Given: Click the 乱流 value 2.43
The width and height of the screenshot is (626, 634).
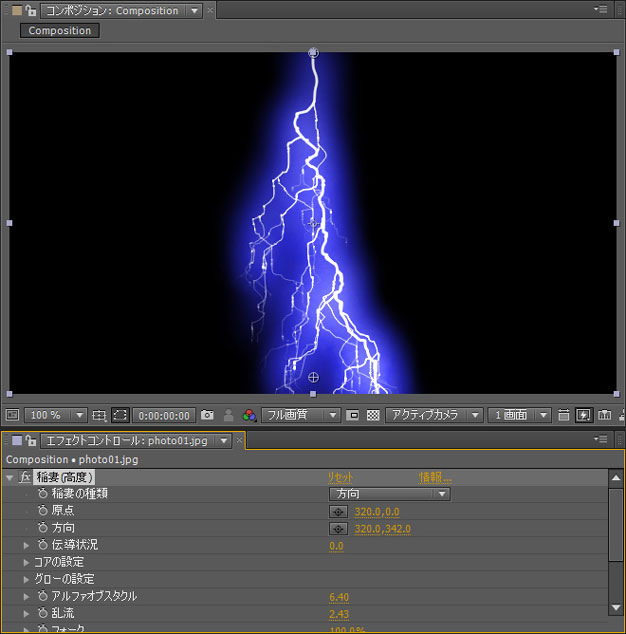Looking at the screenshot, I should 339,614.
